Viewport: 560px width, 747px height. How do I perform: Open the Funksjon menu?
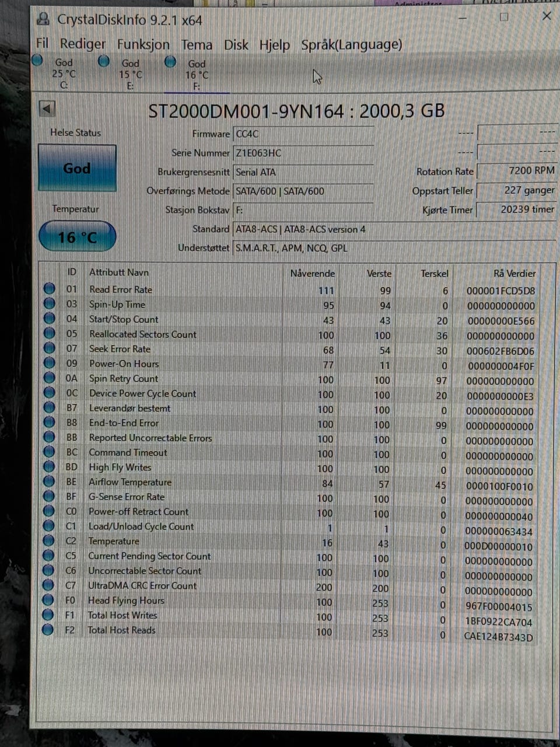(x=143, y=44)
